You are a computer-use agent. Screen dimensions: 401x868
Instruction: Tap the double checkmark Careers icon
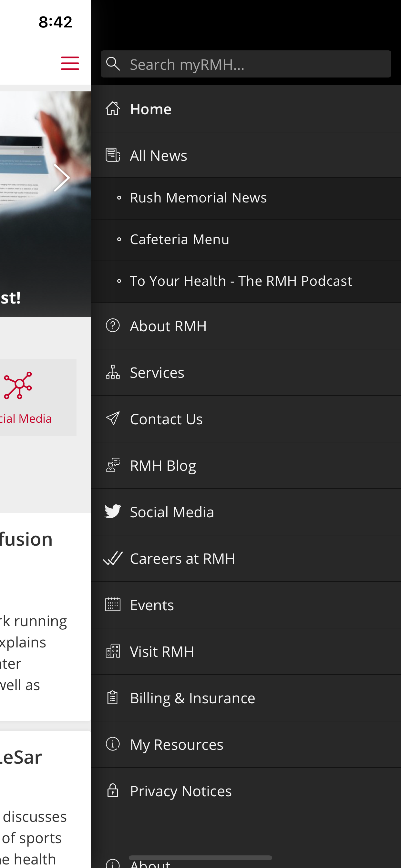113,558
